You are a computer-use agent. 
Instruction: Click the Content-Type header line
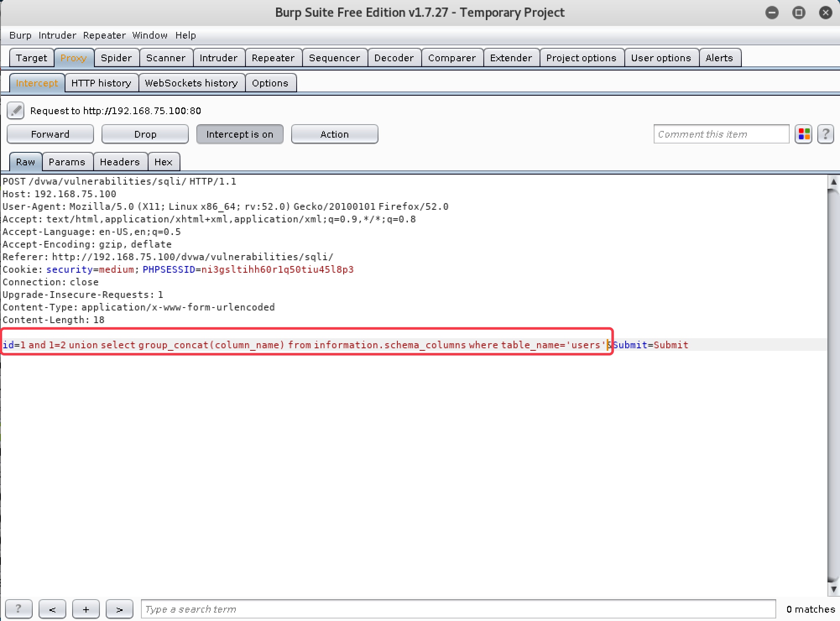click(x=138, y=307)
